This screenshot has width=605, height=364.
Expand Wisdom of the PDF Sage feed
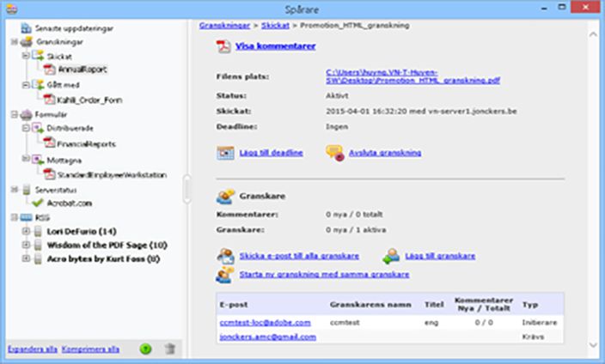click(26, 245)
